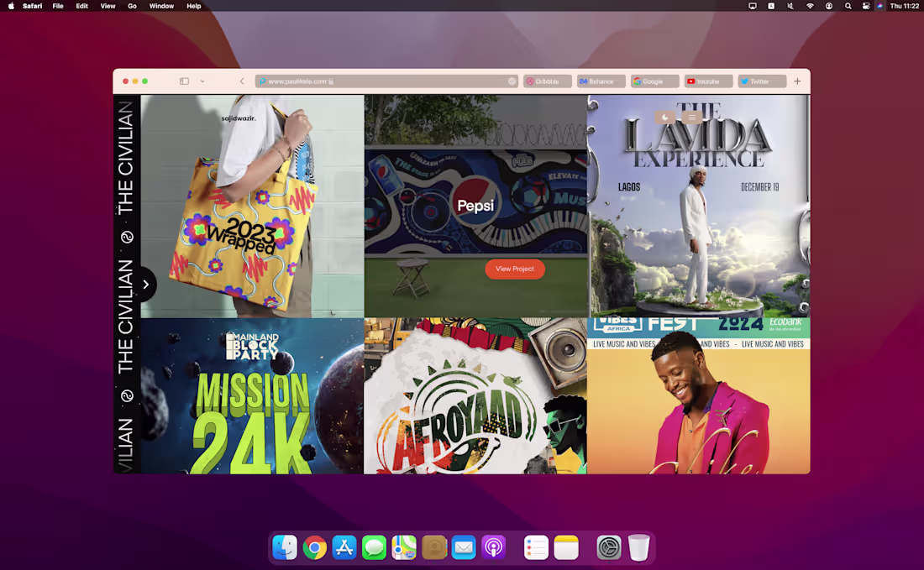The height and width of the screenshot is (570, 924).
Task: Open Control Center from the menu bar
Action: tap(865, 6)
